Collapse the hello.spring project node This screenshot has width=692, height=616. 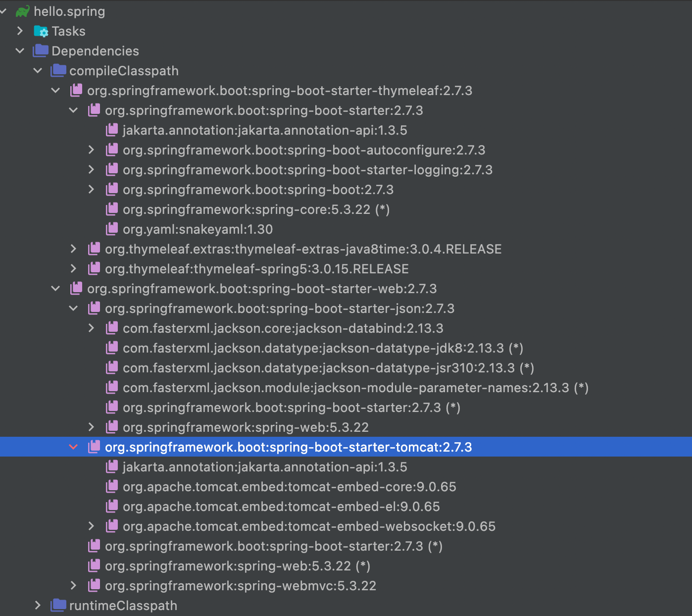3,11
